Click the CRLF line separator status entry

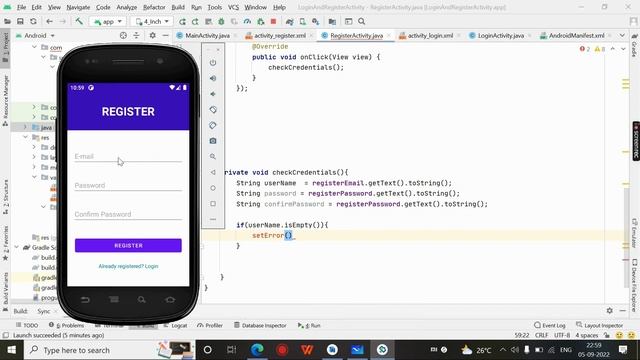pyautogui.click(x=541, y=335)
